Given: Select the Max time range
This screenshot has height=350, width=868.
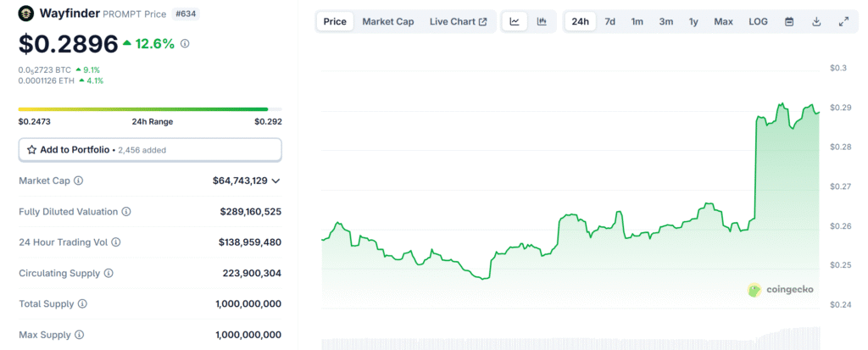Looking at the screenshot, I should point(724,21).
